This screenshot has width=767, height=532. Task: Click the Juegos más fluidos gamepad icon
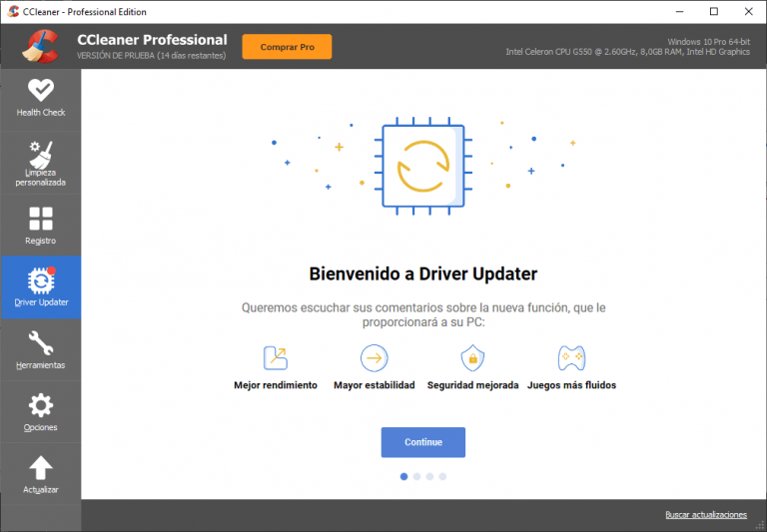tap(571, 357)
